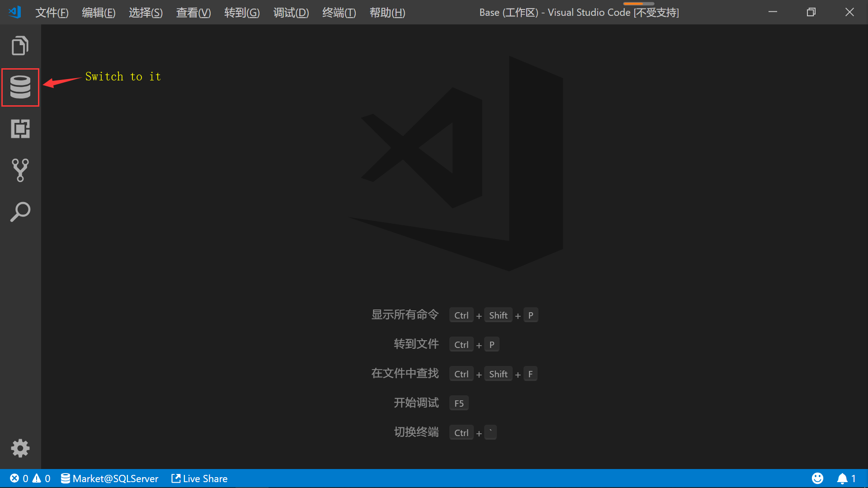Open the 帮助(H) menu
The image size is (868, 488).
[387, 13]
